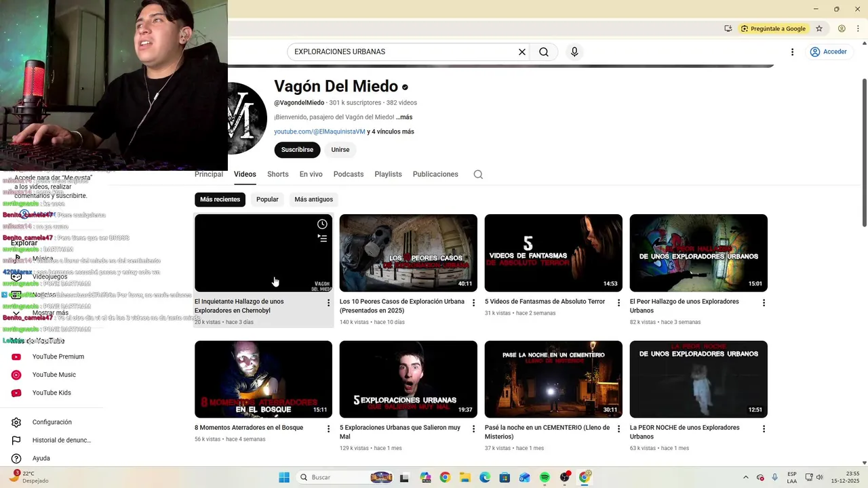Clear the search box with the X icon
Screen dimensions: 868x488
pos(522,52)
